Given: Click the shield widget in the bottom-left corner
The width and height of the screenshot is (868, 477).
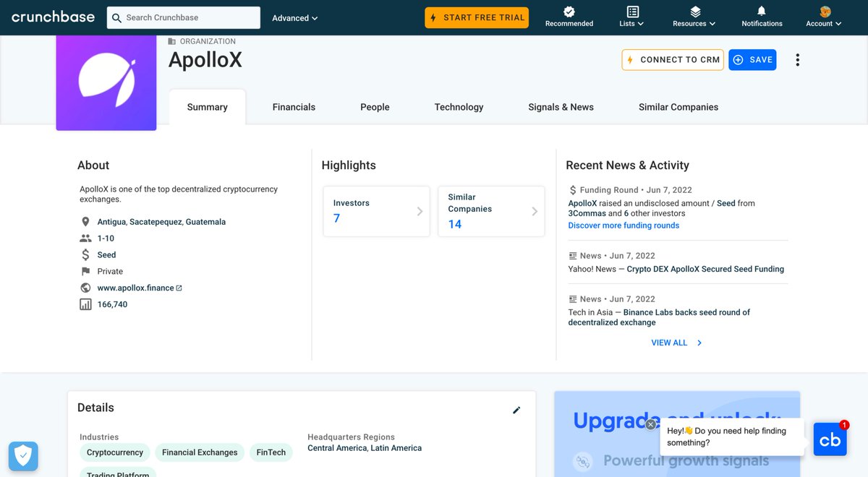Looking at the screenshot, I should tap(23, 456).
